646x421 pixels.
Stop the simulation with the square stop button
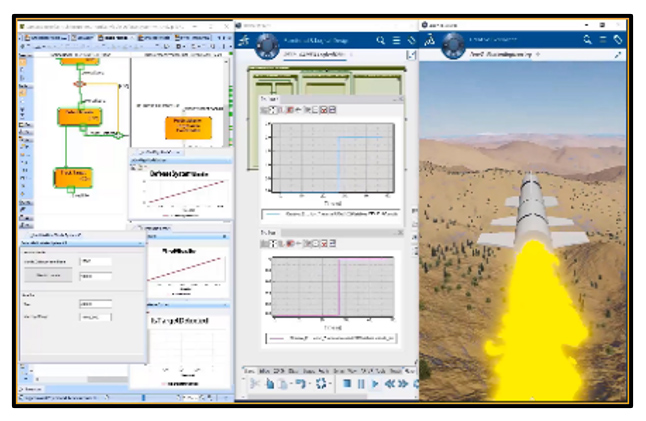[x=347, y=383]
